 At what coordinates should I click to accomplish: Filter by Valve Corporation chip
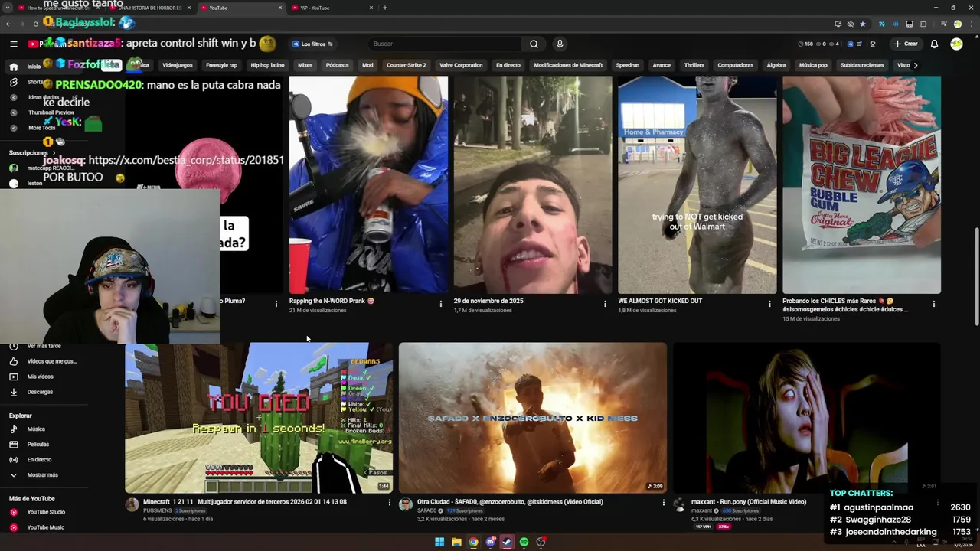tap(461, 65)
